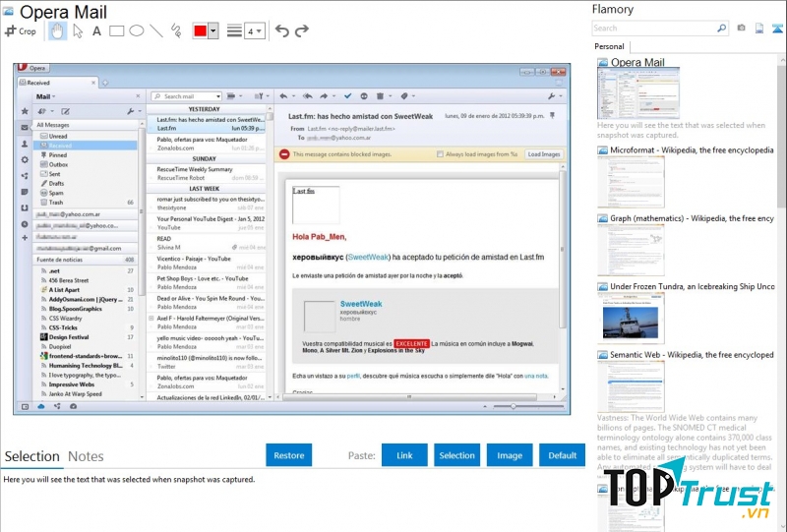This screenshot has height=532, width=787.
Task: Open the Graph (mathematics) snapshot thumbnail
Action: [631, 250]
